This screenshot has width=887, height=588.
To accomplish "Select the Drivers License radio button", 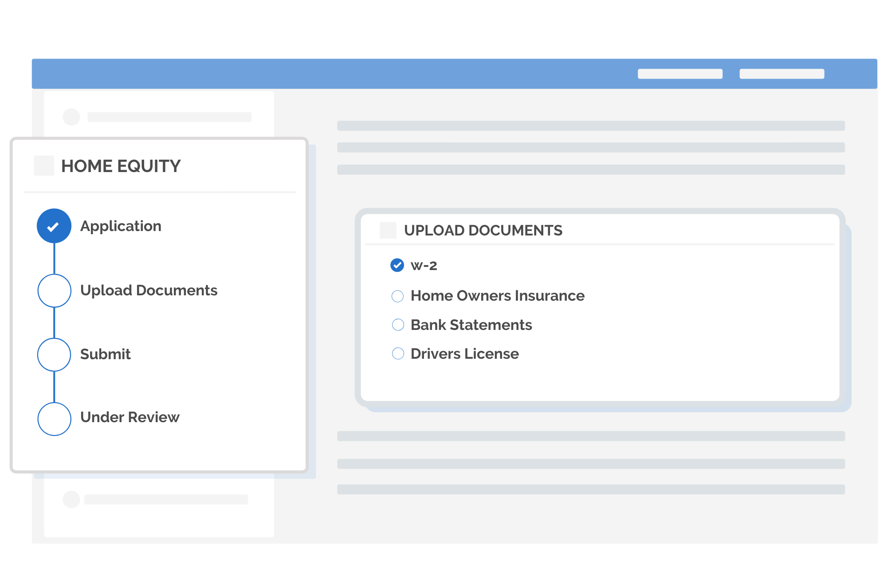I will 398,353.
